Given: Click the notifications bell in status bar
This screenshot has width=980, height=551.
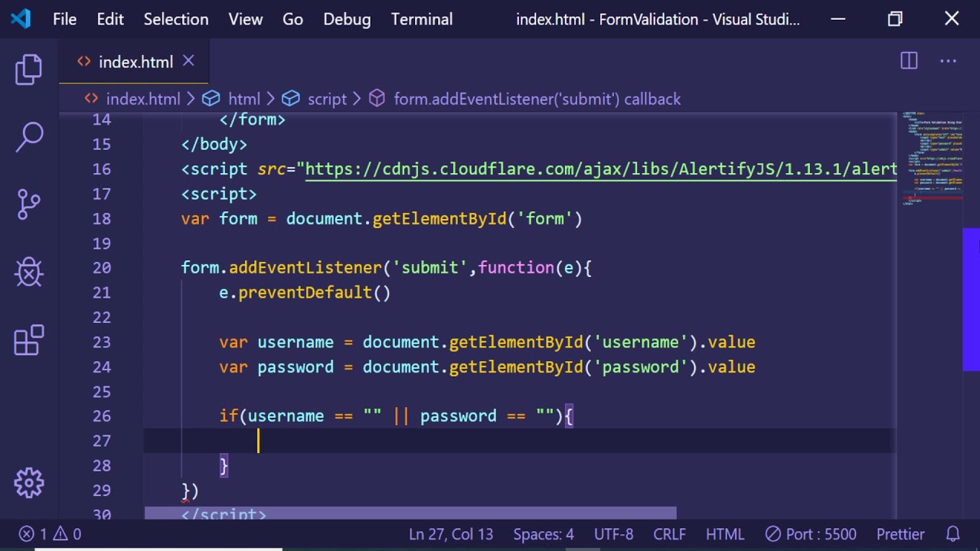Looking at the screenshot, I should pos(953,534).
